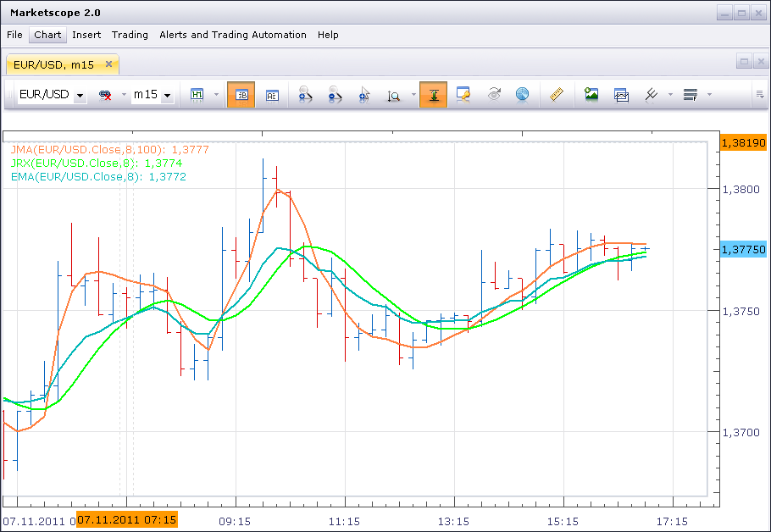Toggle the highlighted vertical autoscale button
Viewport: 771px width, 532px height.
(433, 94)
